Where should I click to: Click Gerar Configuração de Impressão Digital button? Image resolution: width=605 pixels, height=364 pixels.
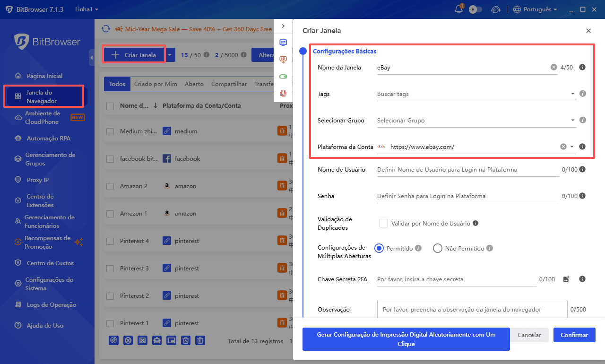coord(406,339)
